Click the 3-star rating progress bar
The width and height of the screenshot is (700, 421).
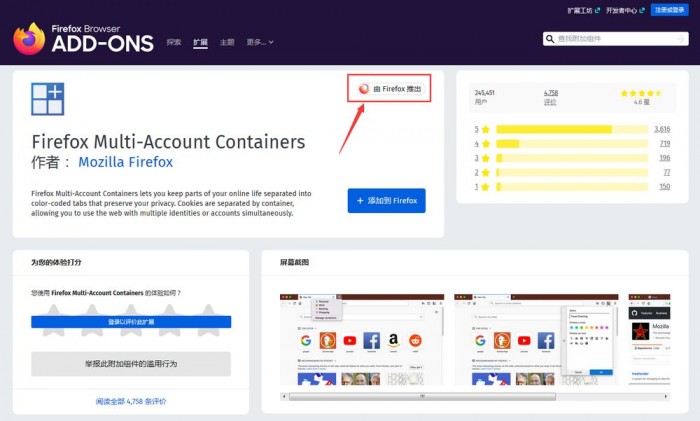[x=572, y=158]
